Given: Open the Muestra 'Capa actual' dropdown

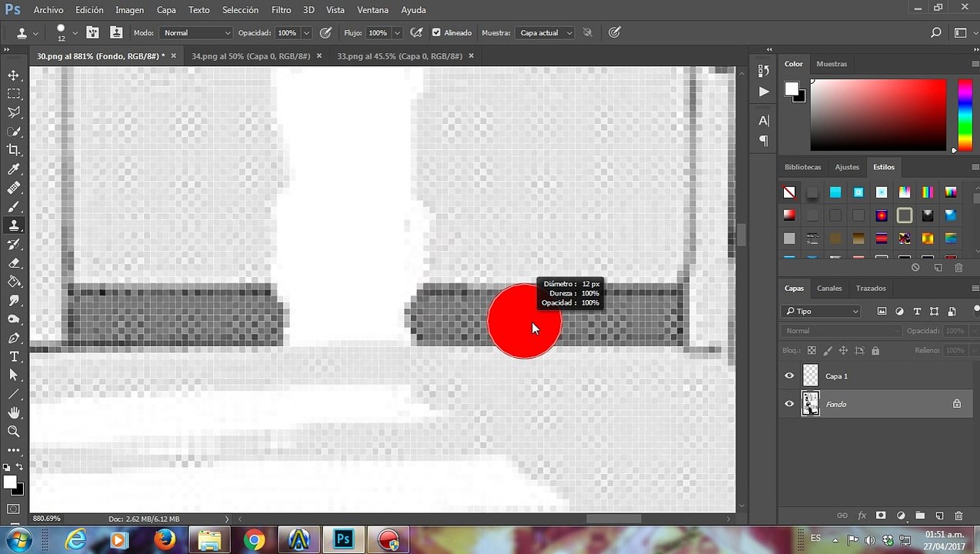Looking at the screenshot, I should (x=545, y=32).
